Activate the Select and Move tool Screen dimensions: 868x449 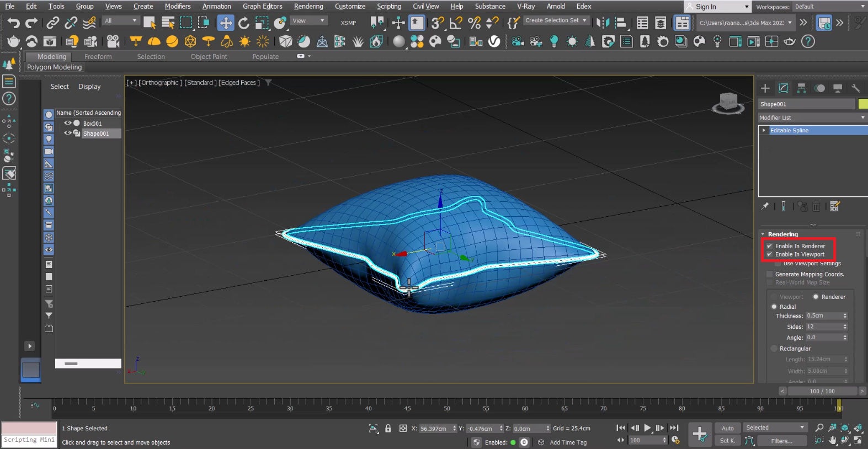coord(225,23)
